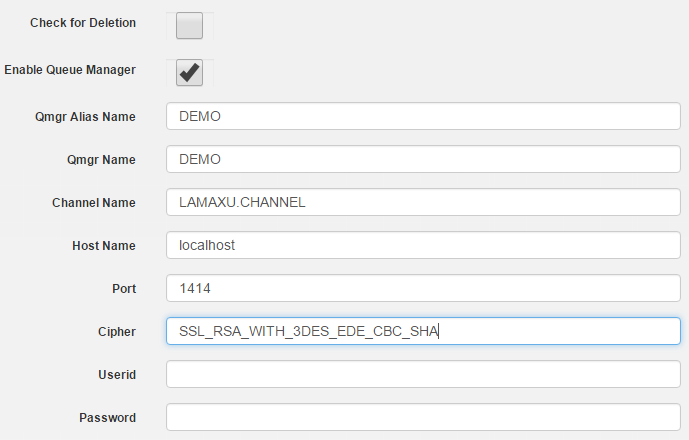689x440 pixels.
Task: Focus the Port field showing 1414
Action: pos(423,288)
